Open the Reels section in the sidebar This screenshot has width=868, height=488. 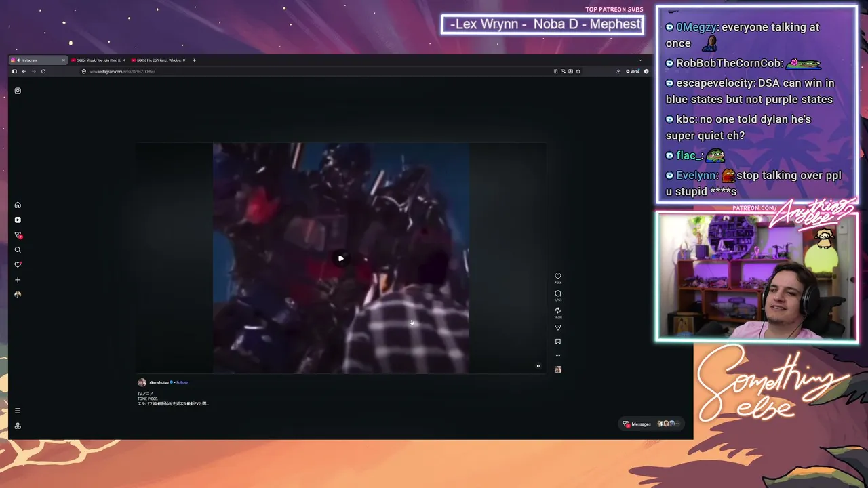click(x=18, y=220)
